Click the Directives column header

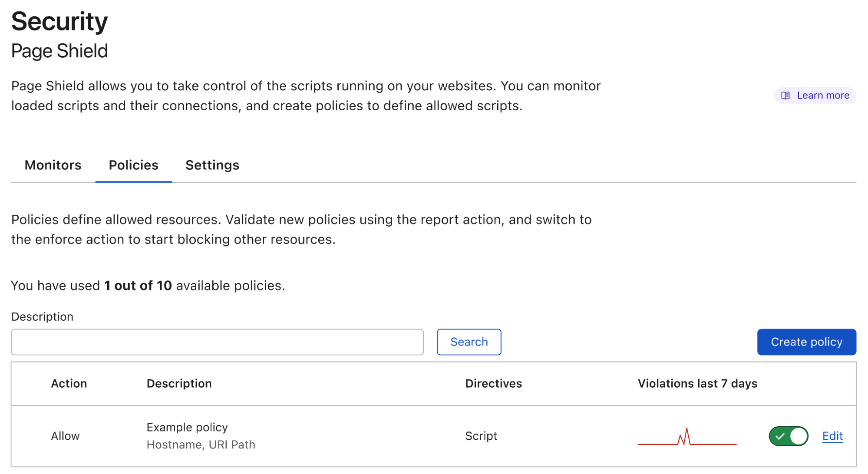pyautogui.click(x=493, y=384)
